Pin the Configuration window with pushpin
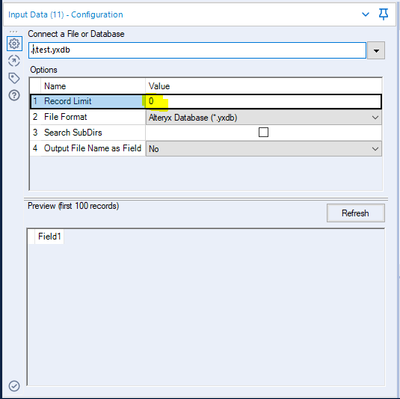This screenshot has height=399, width=400. coord(383,14)
